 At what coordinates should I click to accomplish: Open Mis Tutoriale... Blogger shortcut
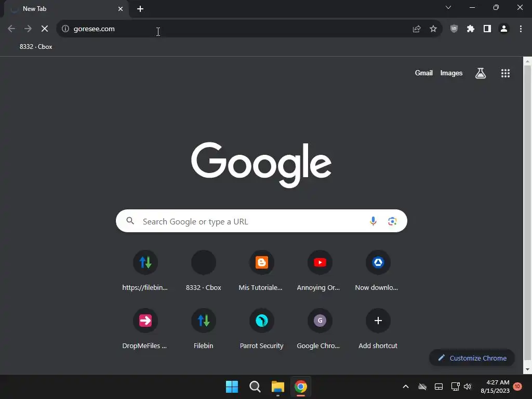(x=262, y=270)
